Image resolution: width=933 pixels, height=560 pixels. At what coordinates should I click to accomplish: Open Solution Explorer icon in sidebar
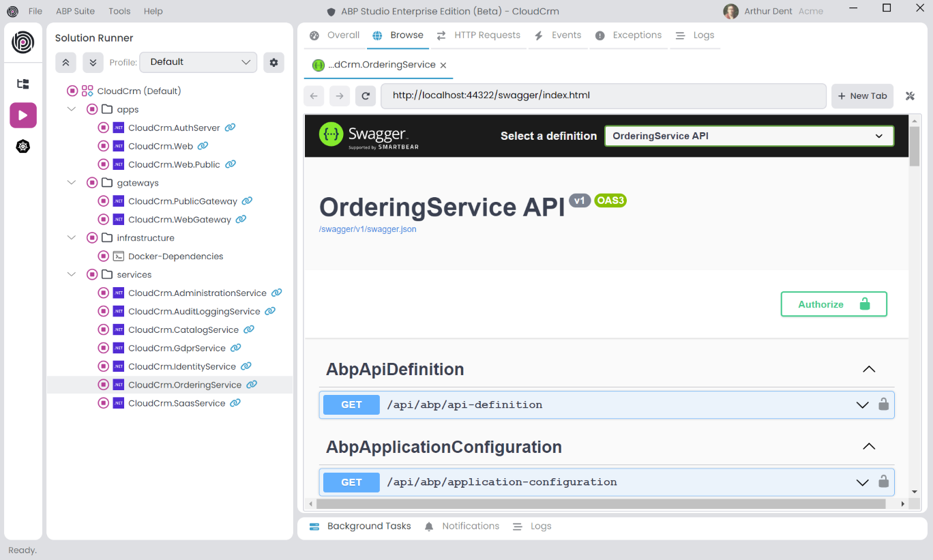pos(23,84)
